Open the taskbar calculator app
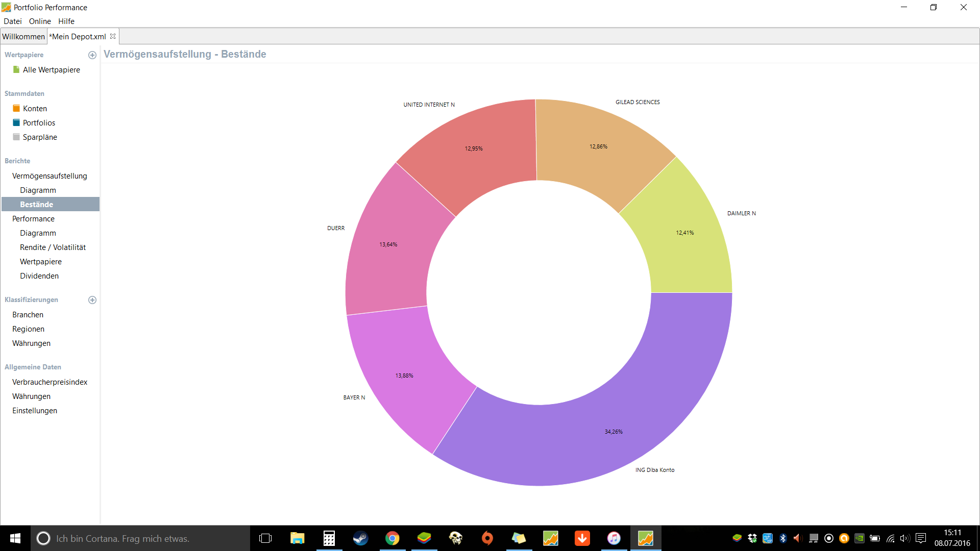Viewport: 980px width, 551px height. (329, 538)
